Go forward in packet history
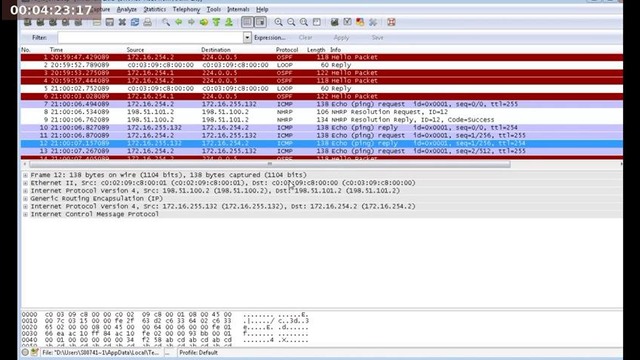This screenshot has height=360, width=640. pyautogui.click(x=191, y=22)
